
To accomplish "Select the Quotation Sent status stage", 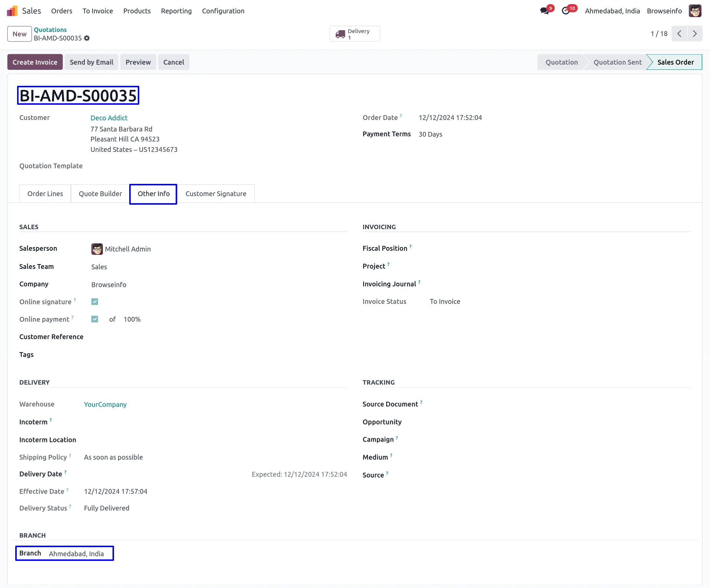I will click(618, 62).
